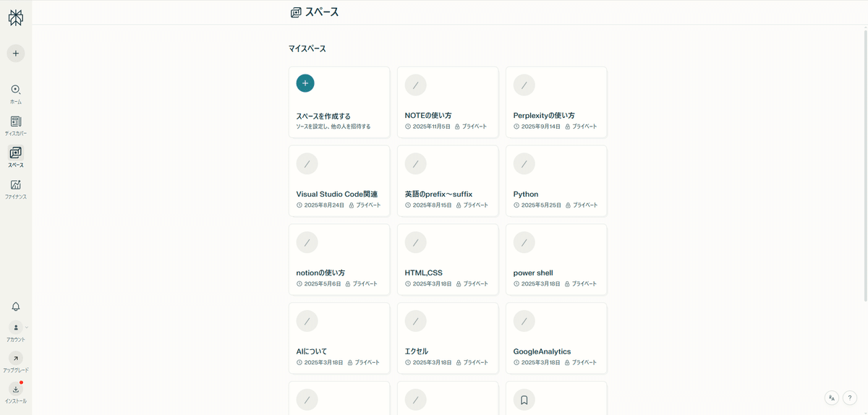The width and height of the screenshot is (868, 415).
Task: Open the Visual Studio Code関連 space
Action: click(x=339, y=181)
